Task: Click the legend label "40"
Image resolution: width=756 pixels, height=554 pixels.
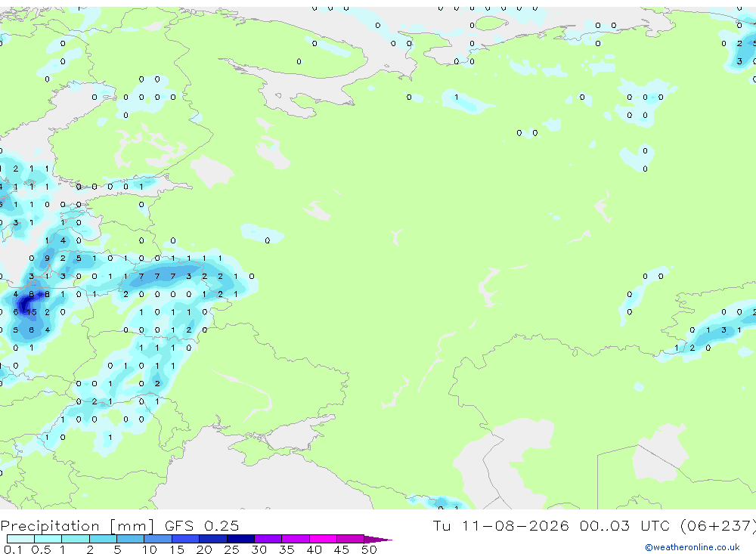Action: point(314,549)
